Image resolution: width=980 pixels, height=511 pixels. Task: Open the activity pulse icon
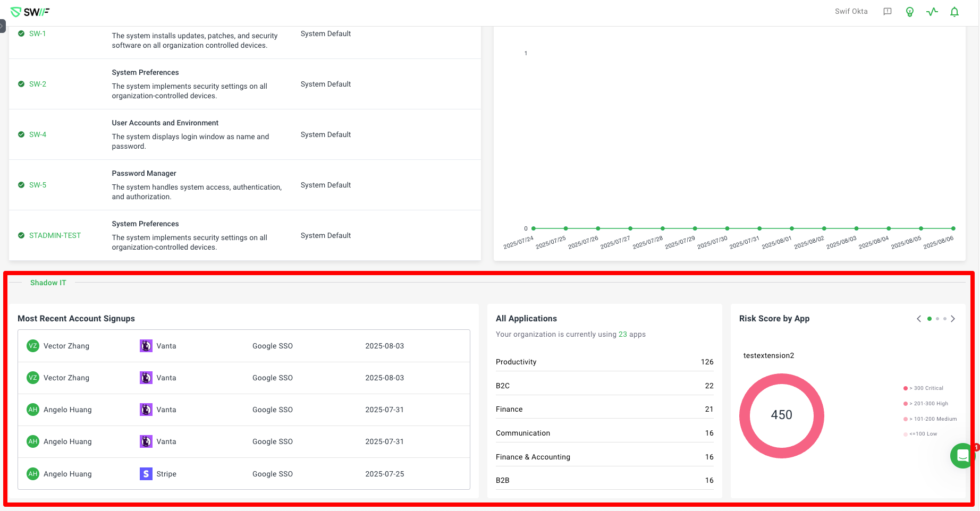click(932, 12)
